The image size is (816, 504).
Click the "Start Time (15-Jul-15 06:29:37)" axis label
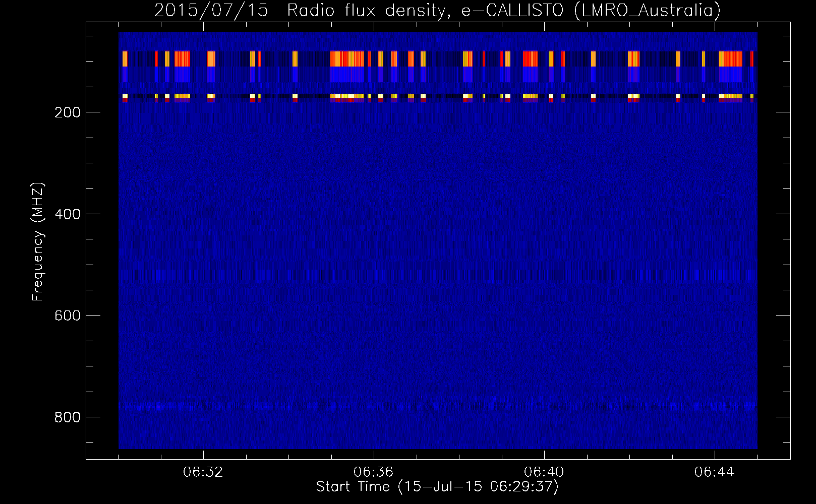point(437,487)
